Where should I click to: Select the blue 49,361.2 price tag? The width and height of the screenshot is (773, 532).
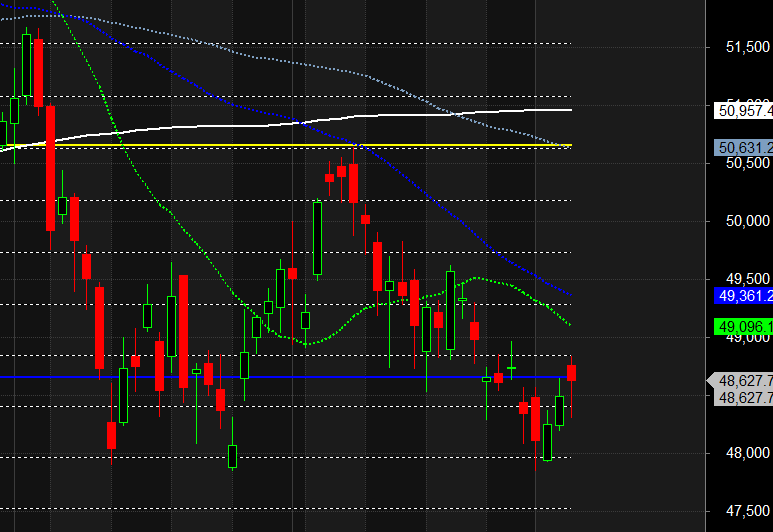pos(743,296)
